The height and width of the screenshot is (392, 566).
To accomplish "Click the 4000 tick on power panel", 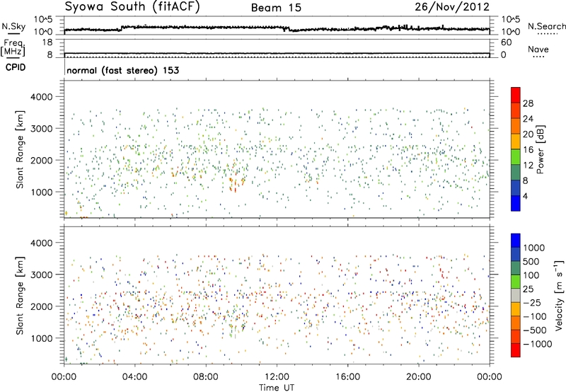I will (42, 97).
